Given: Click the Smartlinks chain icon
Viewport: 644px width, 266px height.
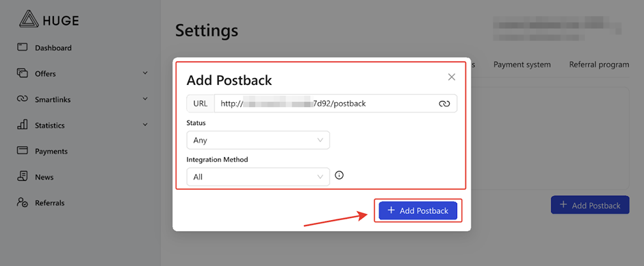Looking at the screenshot, I should click(x=22, y=99).
